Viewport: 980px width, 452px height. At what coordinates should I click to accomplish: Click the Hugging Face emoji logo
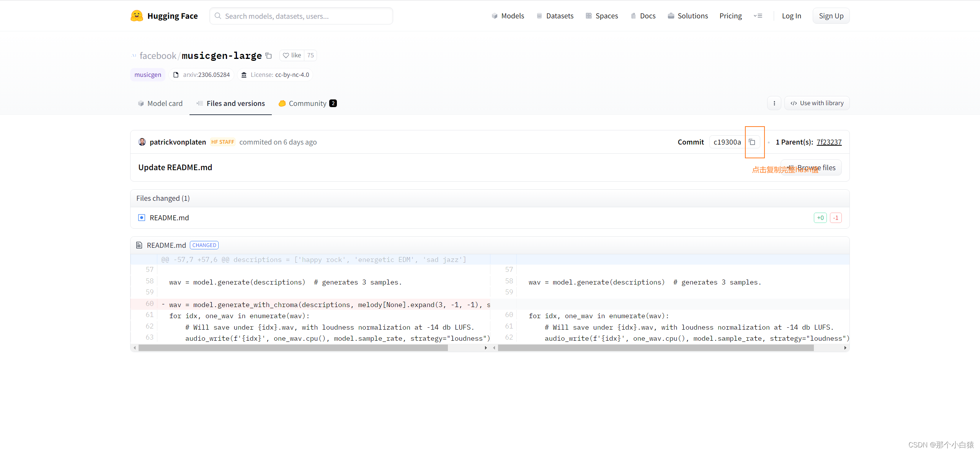coord(137,16)
